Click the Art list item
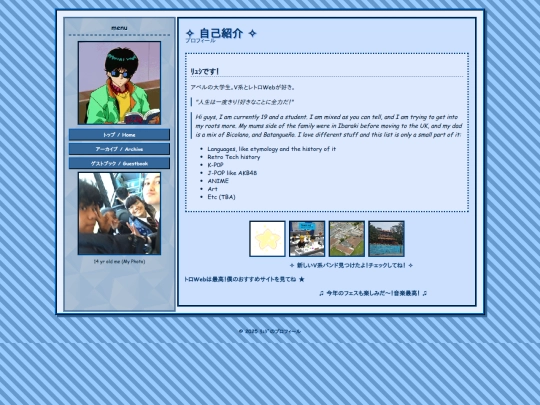Screen dimensions: 540x405 tap(212, 189)
